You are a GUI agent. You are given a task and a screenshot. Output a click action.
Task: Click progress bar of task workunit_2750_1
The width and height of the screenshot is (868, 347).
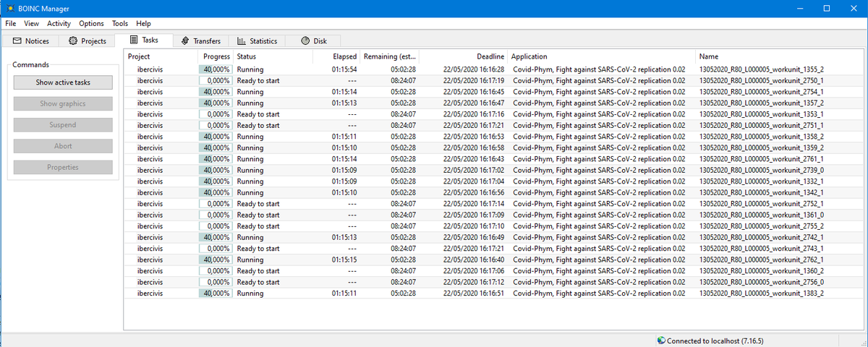pyautogui.click(x=215, y=81)
